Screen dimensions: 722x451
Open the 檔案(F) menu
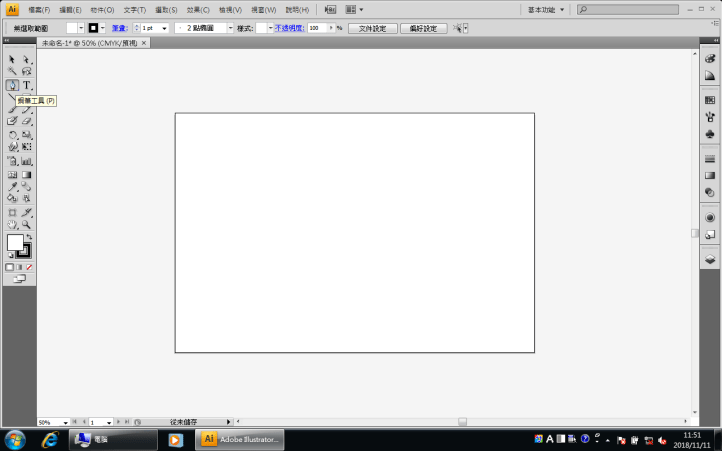click(41, 9)
